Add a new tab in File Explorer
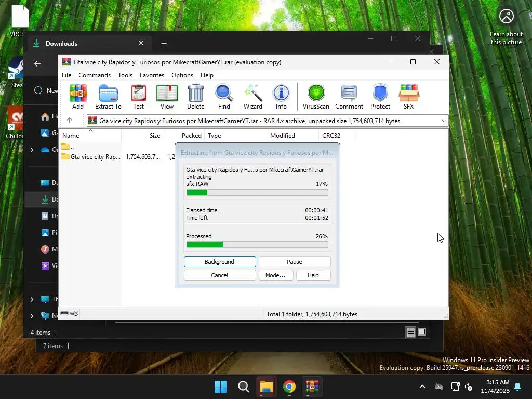The image size is (532, 399). [x=164, y=44]
